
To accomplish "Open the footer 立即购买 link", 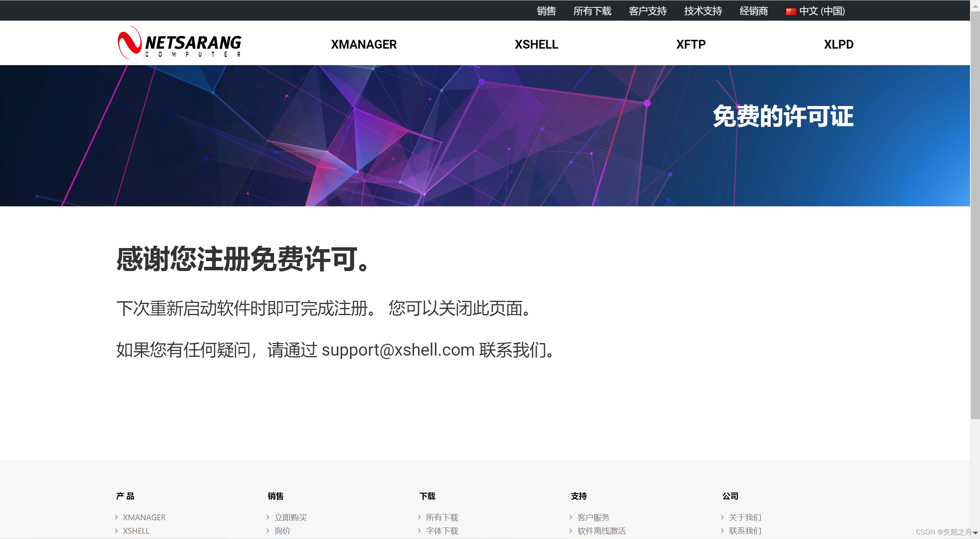I will [290, 517].
